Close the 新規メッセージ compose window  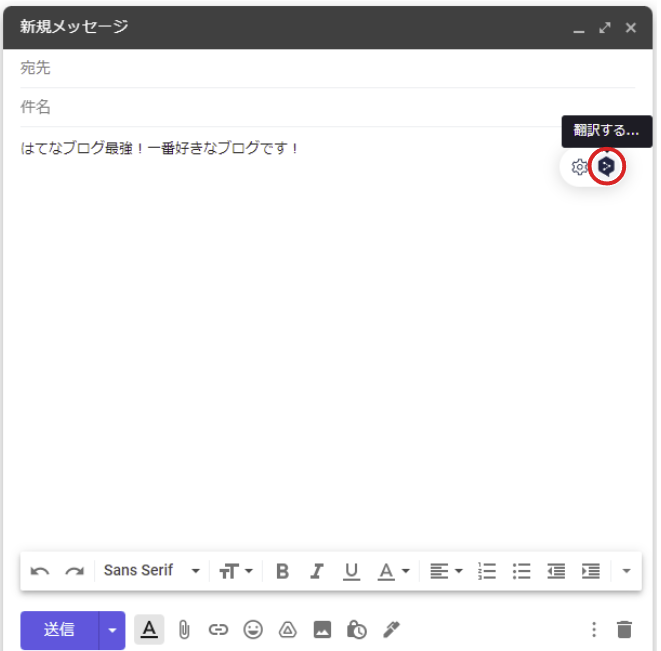click(631, 28)
